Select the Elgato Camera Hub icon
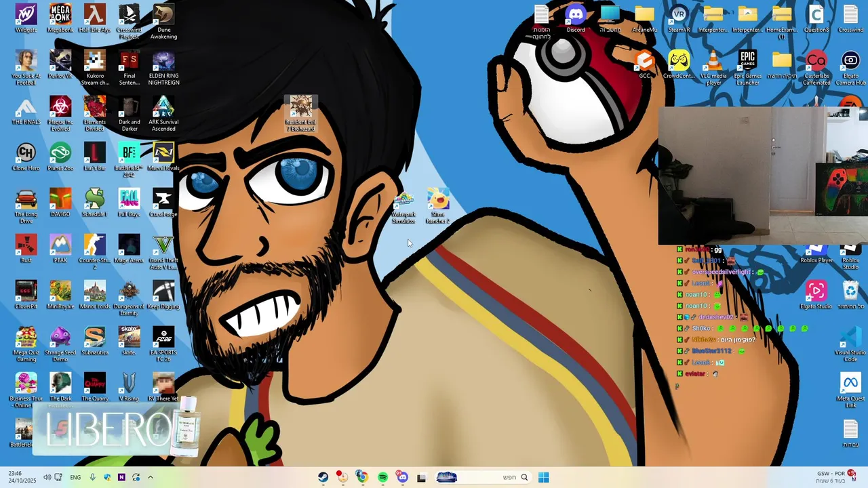 [850, 68]
